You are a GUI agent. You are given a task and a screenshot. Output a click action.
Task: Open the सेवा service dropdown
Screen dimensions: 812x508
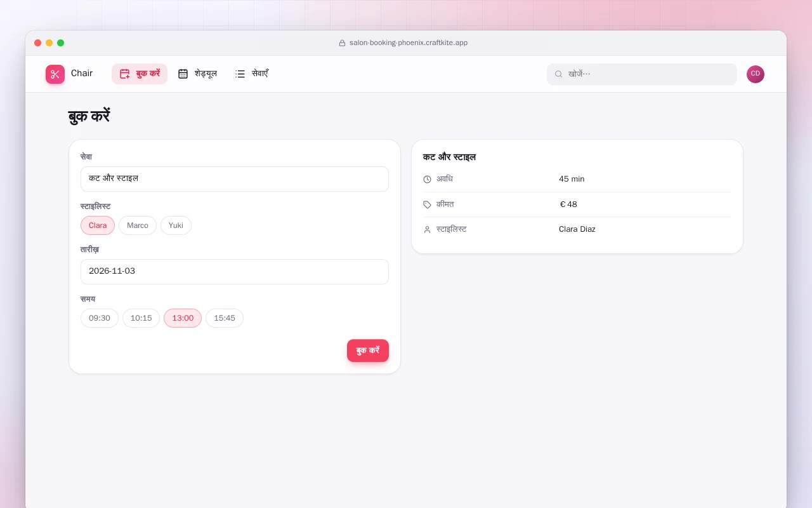(x=235, y=179)
